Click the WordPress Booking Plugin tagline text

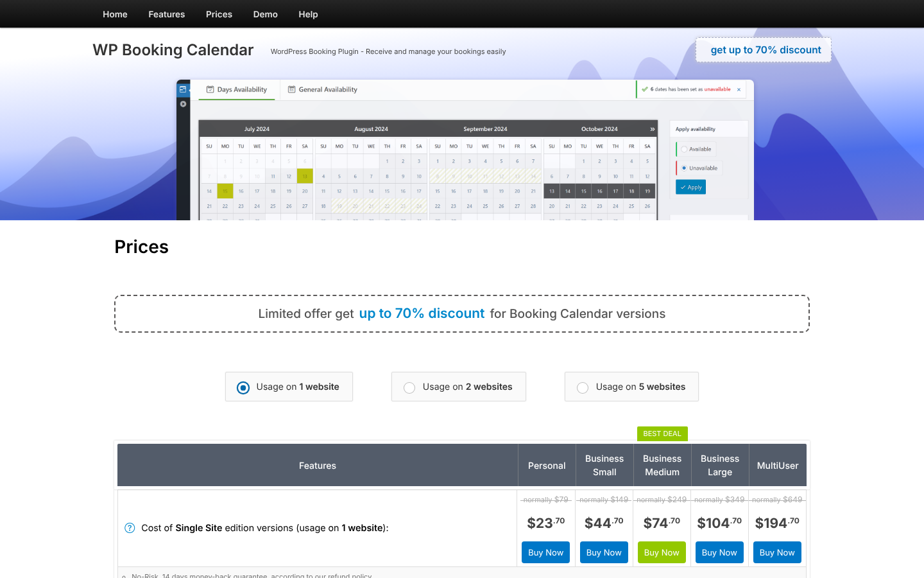[x=388, y=51]
